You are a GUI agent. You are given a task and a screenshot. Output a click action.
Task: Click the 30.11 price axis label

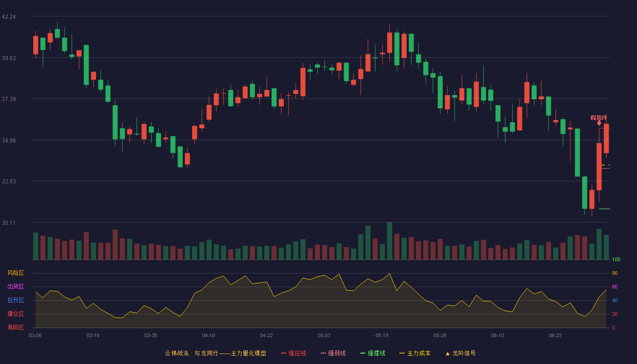[9, 222]
